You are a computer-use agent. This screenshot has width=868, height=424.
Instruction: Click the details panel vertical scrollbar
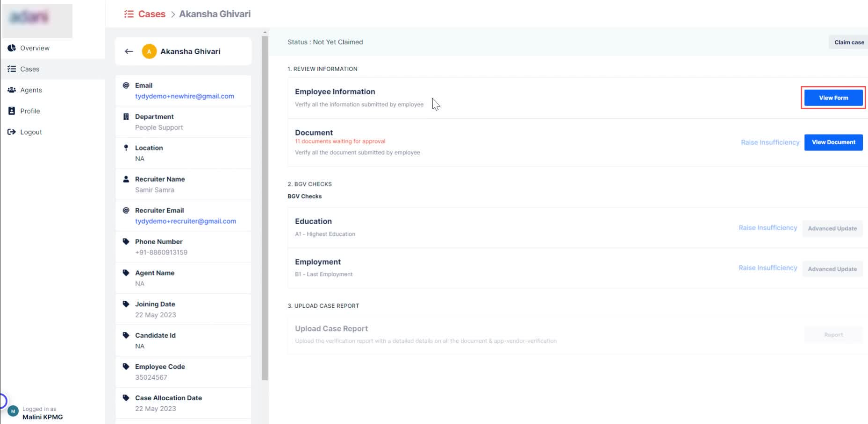coord(265,208)
